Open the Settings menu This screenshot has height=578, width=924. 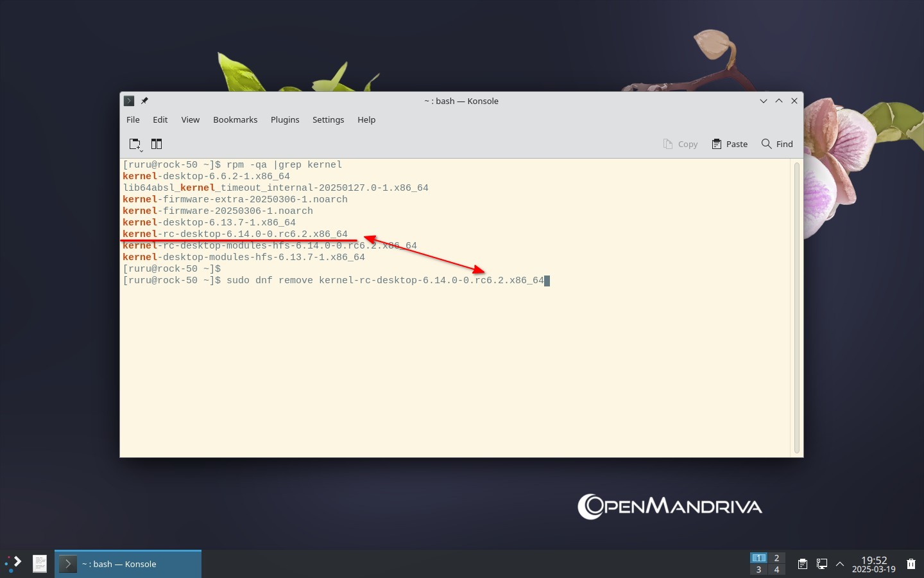click(x=329, y=119)
